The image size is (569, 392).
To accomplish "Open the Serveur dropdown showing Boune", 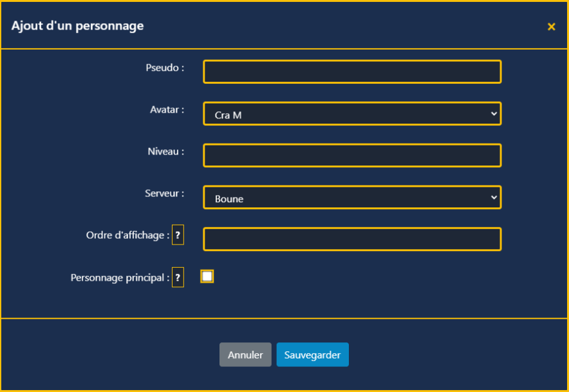I will click(x=351, y=198).
